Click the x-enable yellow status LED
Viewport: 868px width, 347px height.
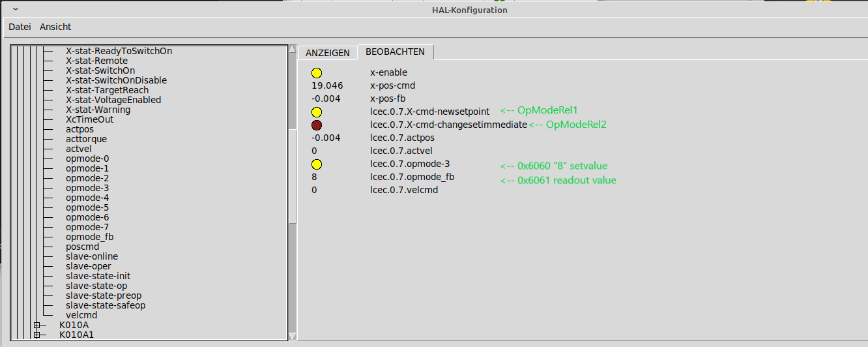coord(317,73)
